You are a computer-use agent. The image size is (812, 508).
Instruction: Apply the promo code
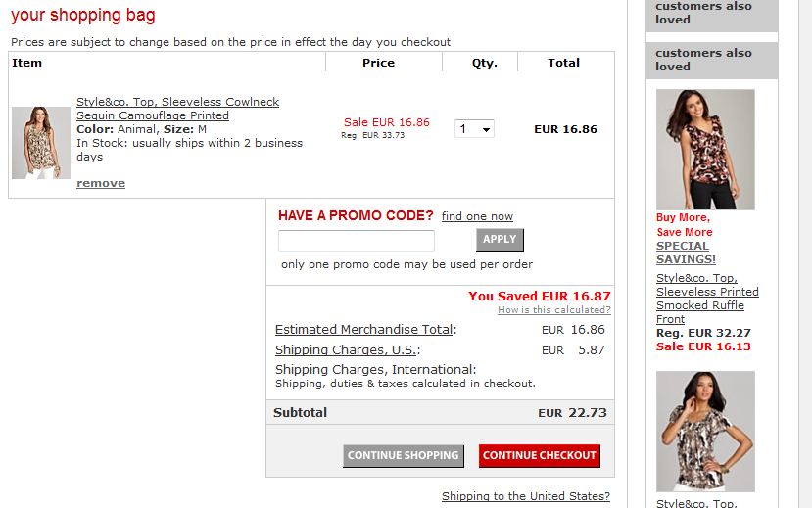point(500,240)
